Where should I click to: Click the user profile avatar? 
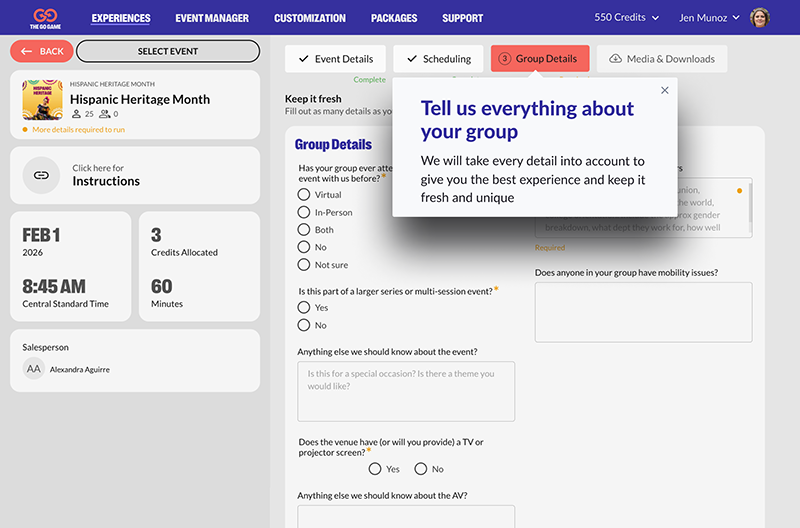point(760,18)
